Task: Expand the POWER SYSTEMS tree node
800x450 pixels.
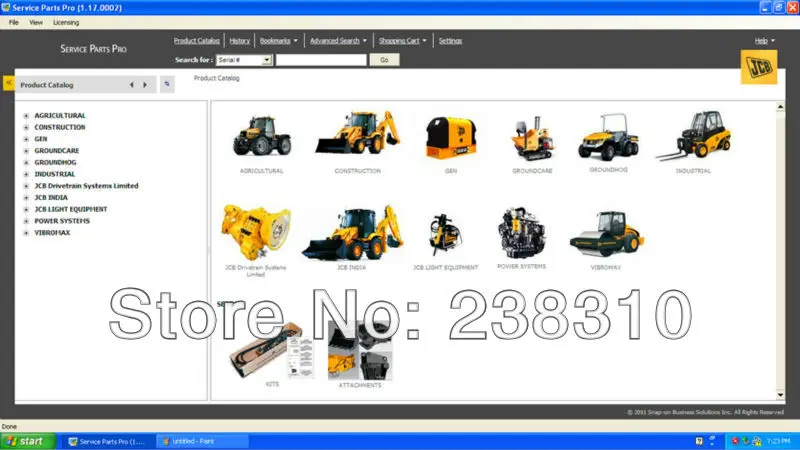Action: pos(26,221)
